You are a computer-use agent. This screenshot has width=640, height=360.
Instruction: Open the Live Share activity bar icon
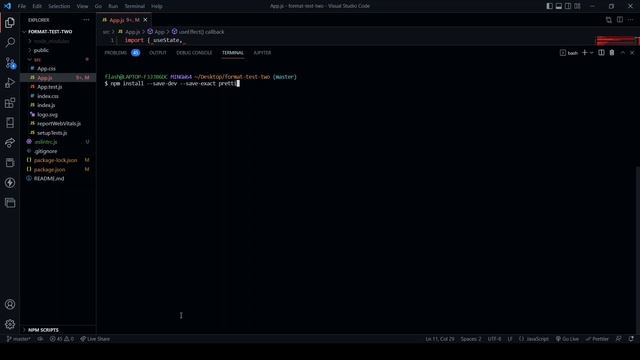[x=10, y=142]
